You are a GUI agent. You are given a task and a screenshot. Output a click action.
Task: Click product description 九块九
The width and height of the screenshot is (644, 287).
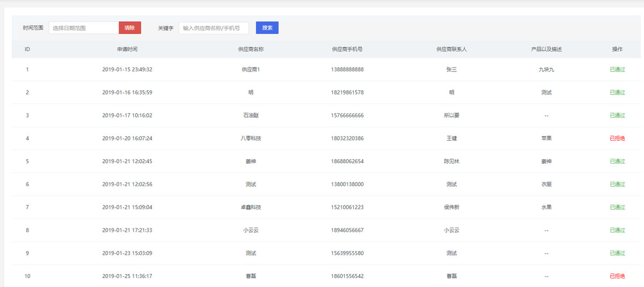546,70
